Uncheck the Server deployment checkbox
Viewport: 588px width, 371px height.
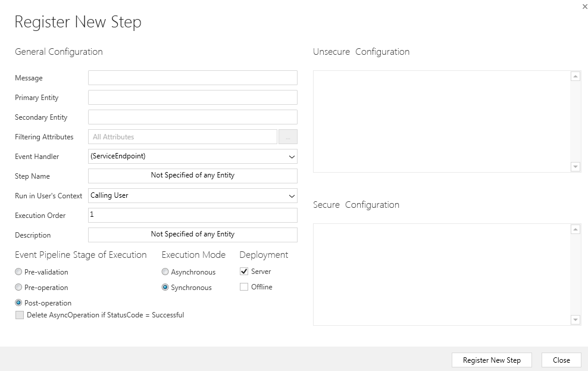coord(244,272)
